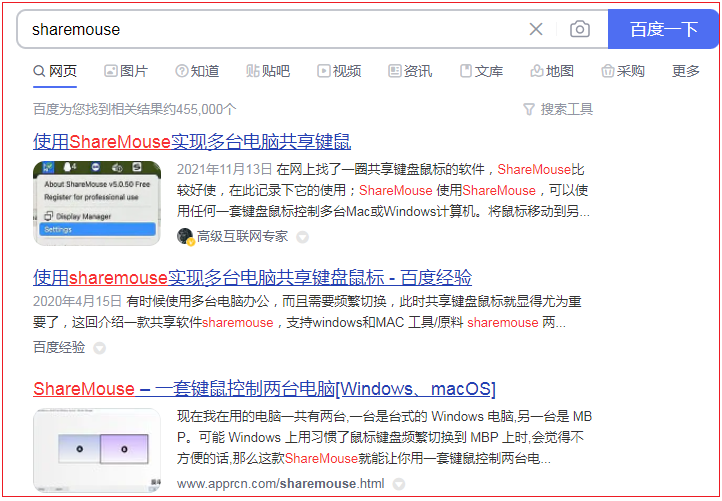Click the 百度为您找到相关结果约455,000个 text

(134, 110)
